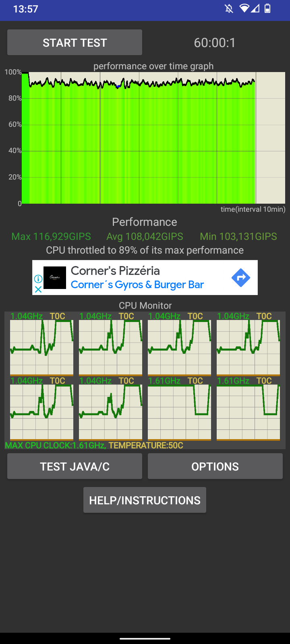Tap the Corner's Pizzéria logo thumbnail
This screenshot has height=644, width=290.
click(x=55, y=278)
